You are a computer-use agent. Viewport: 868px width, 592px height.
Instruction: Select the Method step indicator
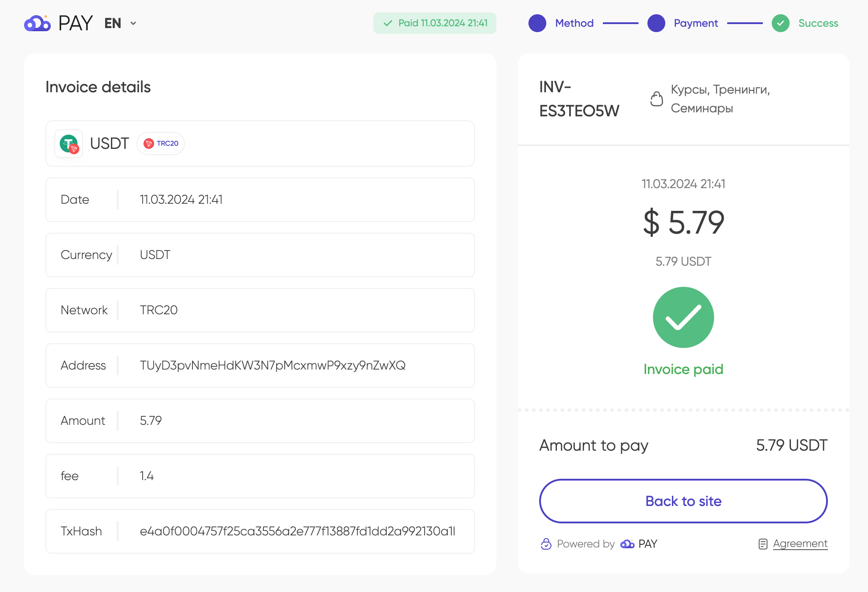pyautogui.click(x=561, y=23)
